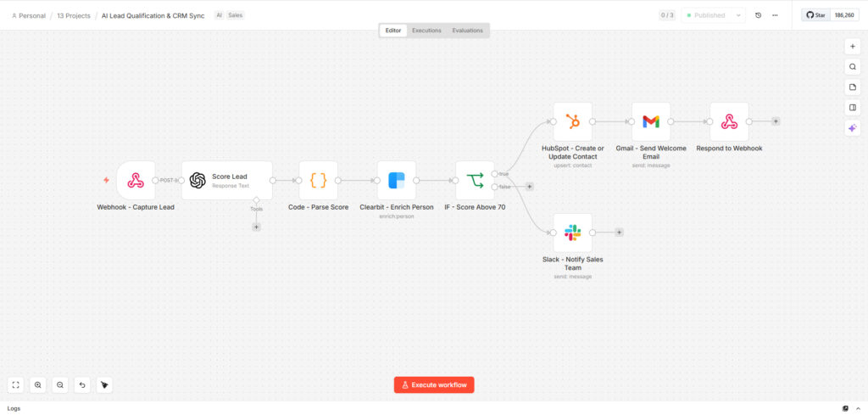Click the 0 / 3 counter badge
The width and height of the screenshot is (868, 415).
(x=667, y=15)
